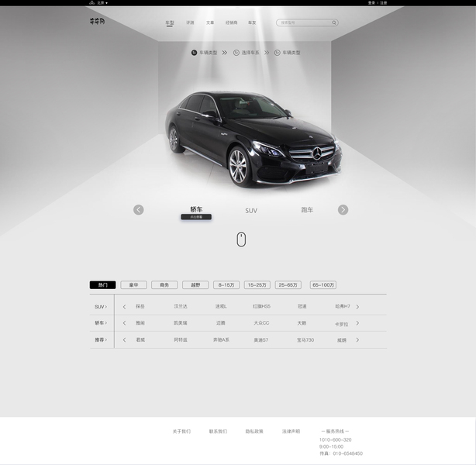The height and width of the screenshot is (465, 476).
Task: Click the third step's circle icon
Action: 277,53
